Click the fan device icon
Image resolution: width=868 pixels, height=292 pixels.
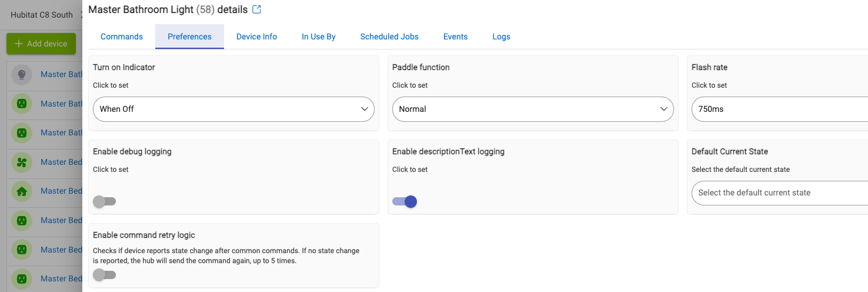point(22,162)
